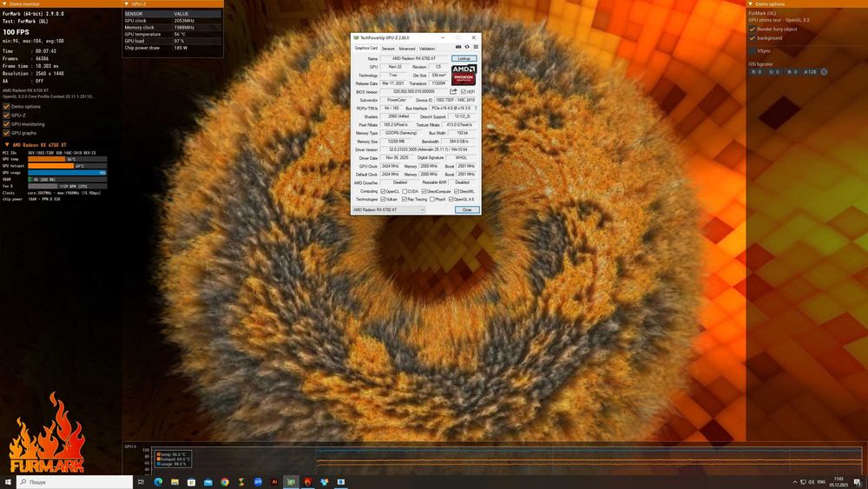Click the Close button in GPU-Z

click(x=467, y=210)
